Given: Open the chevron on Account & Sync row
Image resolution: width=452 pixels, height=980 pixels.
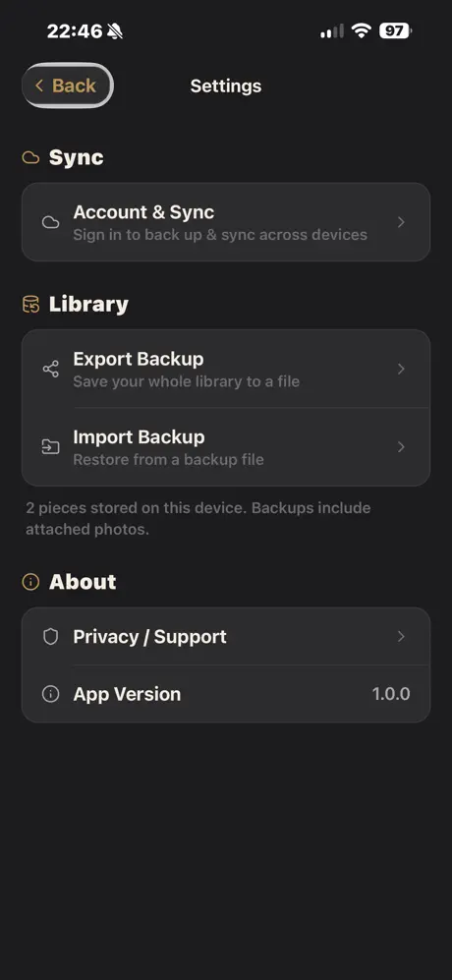Looking at the screenshot, I should (401, 222).
